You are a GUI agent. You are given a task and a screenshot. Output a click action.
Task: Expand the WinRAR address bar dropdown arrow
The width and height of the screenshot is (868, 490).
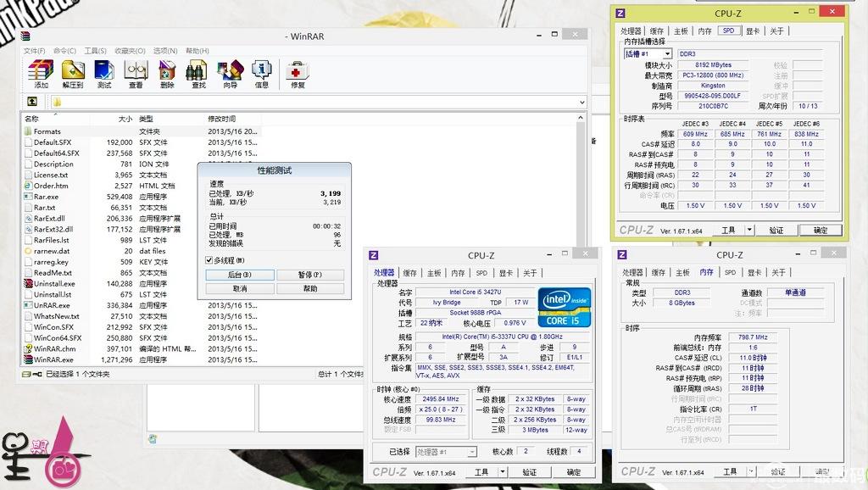pos(581,103)
